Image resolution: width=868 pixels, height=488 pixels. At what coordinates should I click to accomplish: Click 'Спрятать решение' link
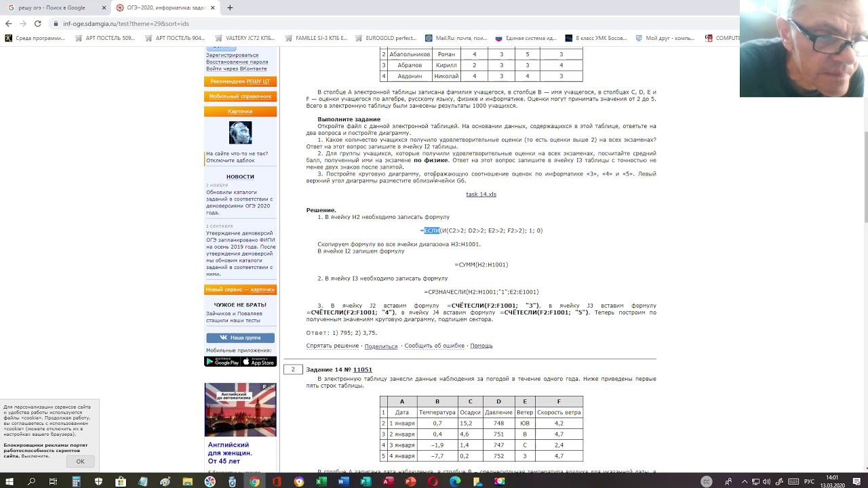332,346
